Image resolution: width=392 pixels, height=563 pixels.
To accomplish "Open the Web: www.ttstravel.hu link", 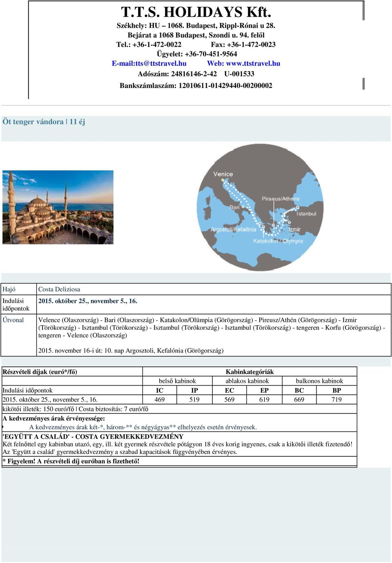I will pyautogui.click(x=243, y=63).
